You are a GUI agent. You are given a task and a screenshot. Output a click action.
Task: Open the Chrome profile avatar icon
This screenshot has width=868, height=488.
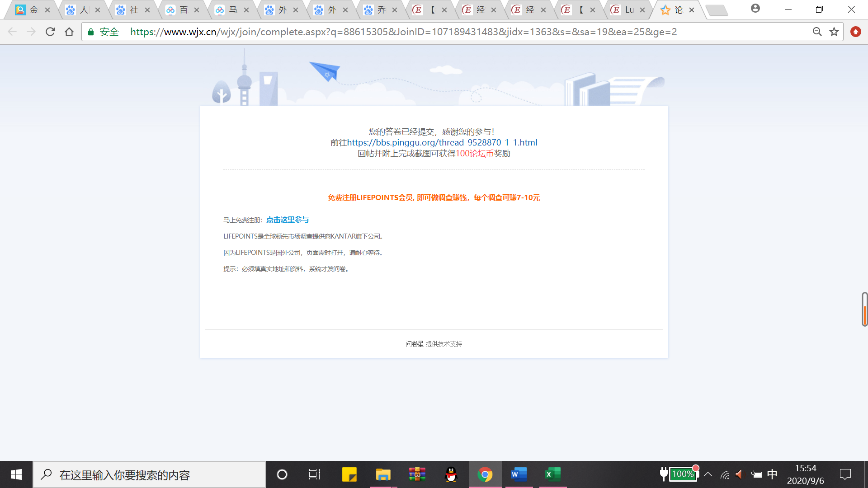click(755, 9)
